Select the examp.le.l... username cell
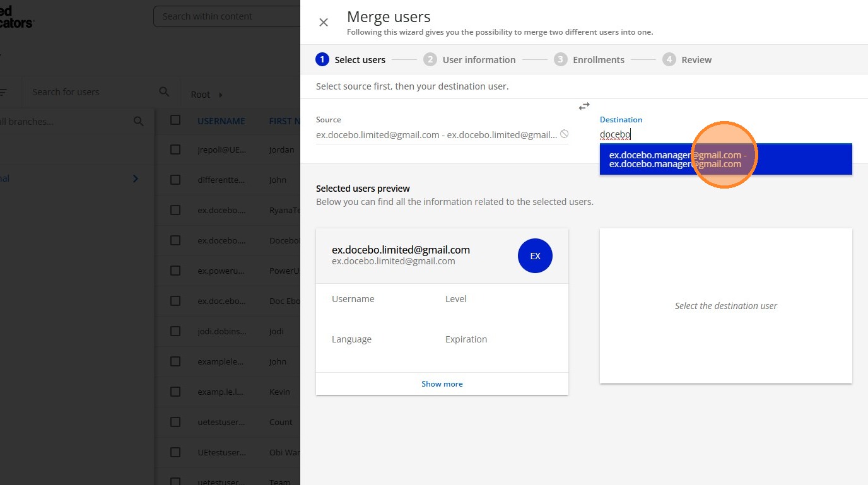 [x=220, y=392]
